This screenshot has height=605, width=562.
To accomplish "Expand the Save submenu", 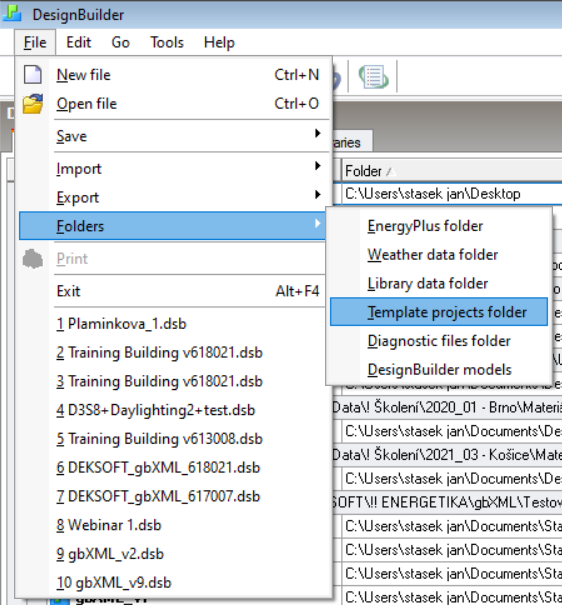I will [x=173, y=136].
